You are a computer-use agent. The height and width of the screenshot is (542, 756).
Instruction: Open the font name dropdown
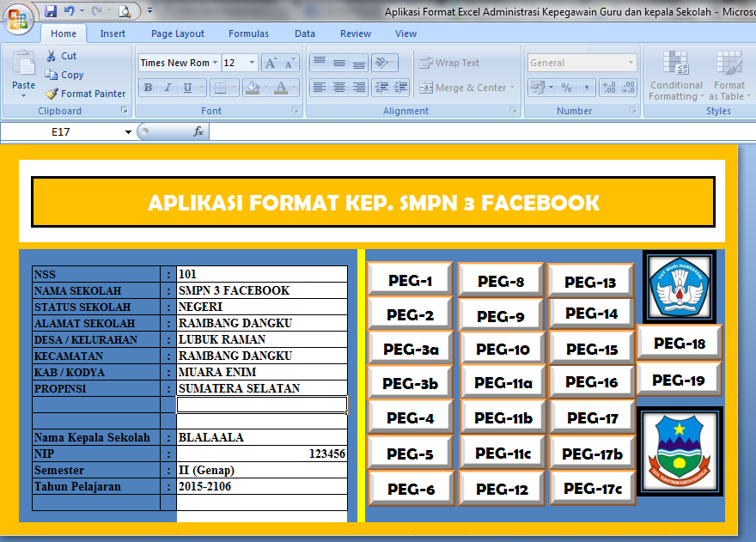coord(215,64)
